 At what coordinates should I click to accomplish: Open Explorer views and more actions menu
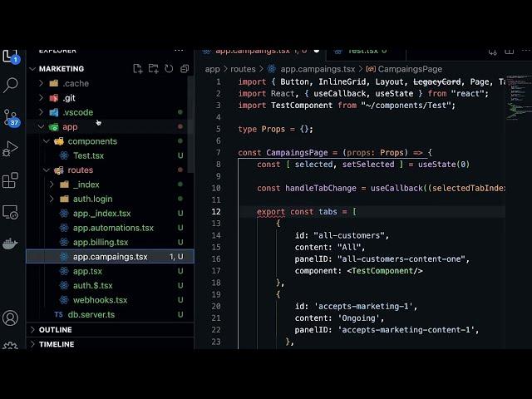tap(179, 51)
